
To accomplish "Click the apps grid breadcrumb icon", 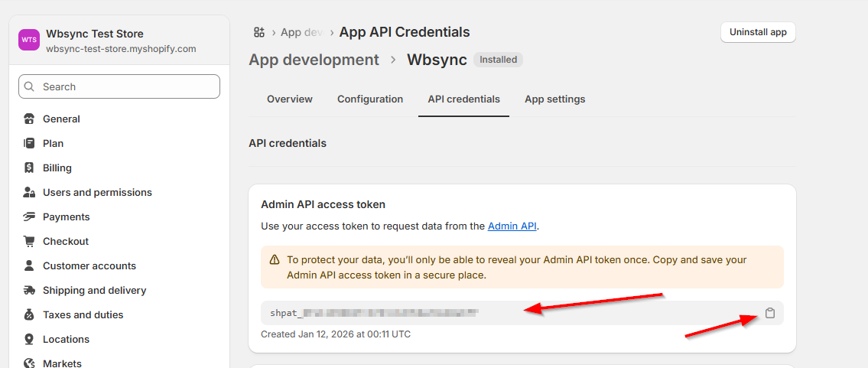I will (259, 32).
